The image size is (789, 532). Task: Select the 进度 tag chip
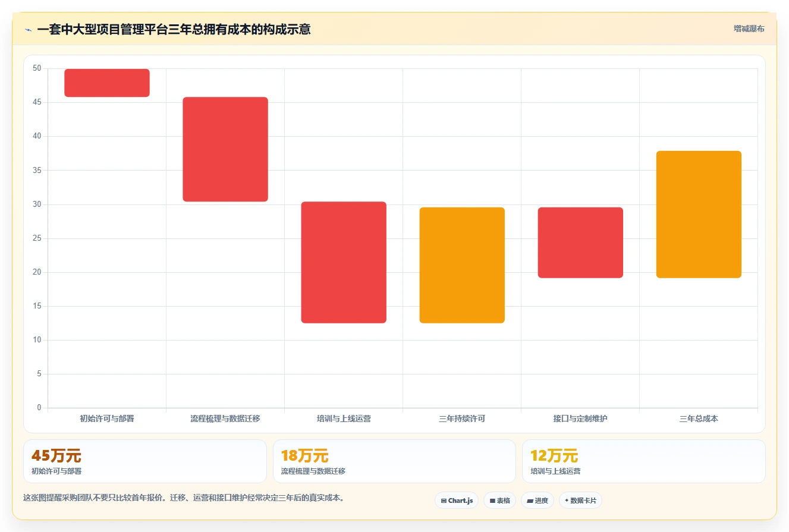click(x=537, y=500)
